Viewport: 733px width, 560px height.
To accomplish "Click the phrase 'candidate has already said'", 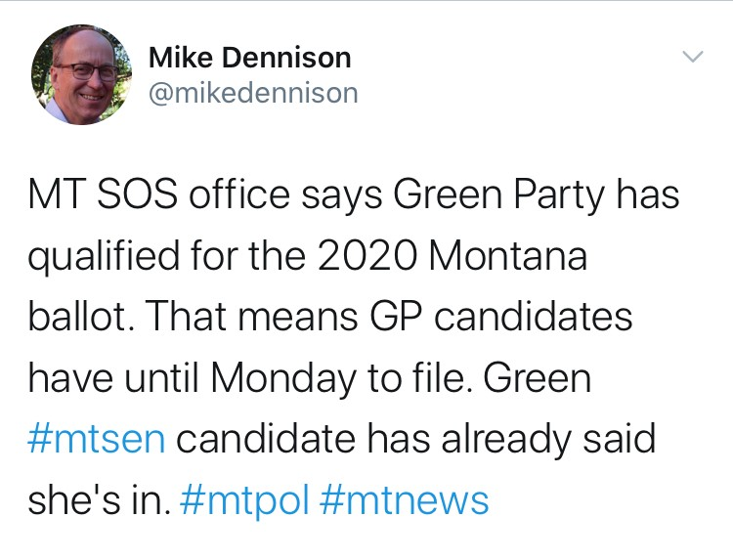I will (x=415, y=440).
